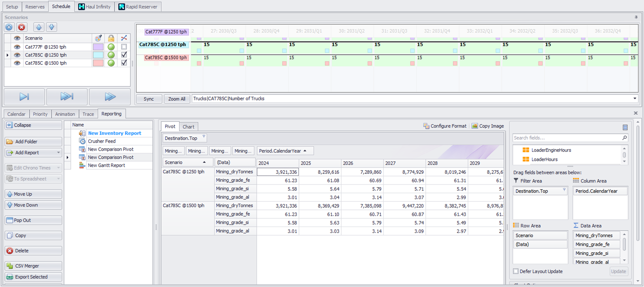Open Configure Format
The image size is (644, 287).
(x=445, y=126)
